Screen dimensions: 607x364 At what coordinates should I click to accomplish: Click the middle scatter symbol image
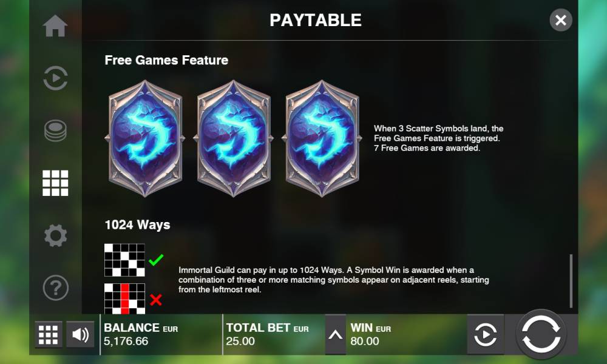tap(234, 138)
